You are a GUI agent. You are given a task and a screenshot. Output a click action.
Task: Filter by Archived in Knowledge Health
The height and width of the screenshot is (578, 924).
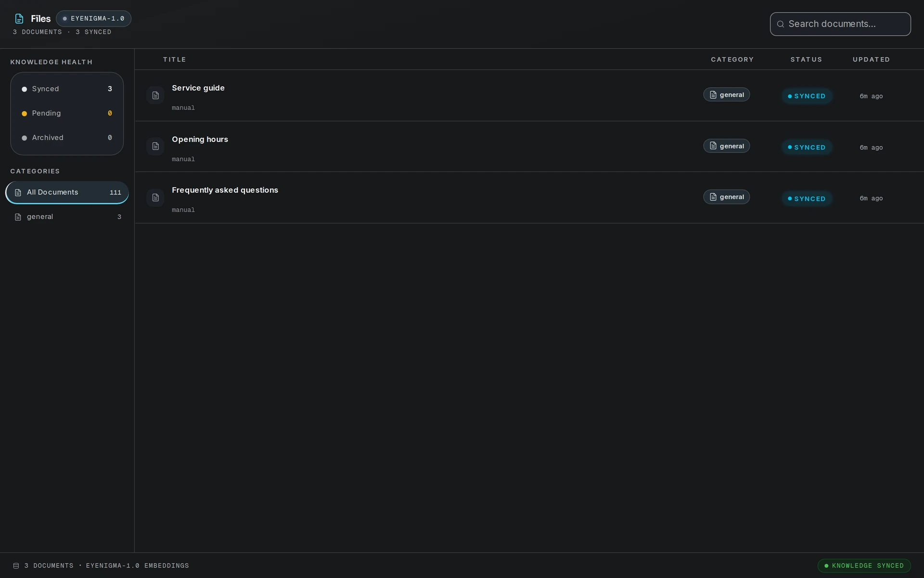click(67, 138)
